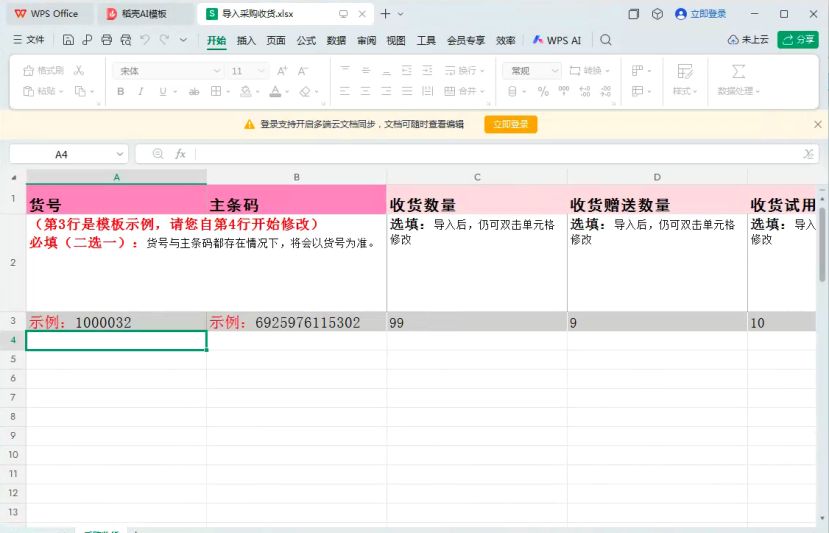Click the Wrap Text (换行) button
This screenshot has width=829, height=533.
pos(464,70)
